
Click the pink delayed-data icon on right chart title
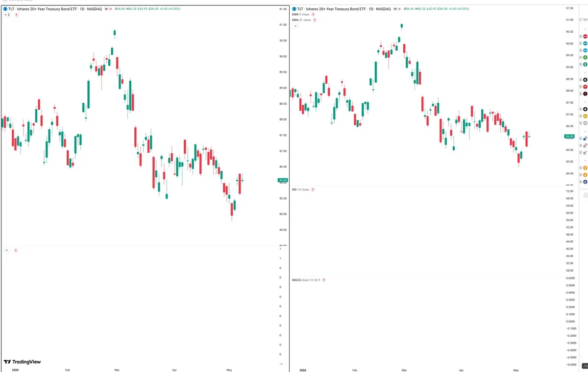coord(400,9)
